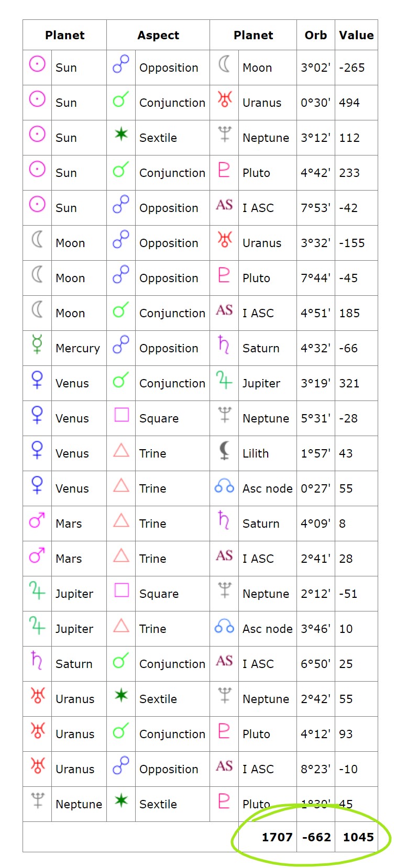This screenshot has height=868, width=396.
Task: Click the AS ascendant icon in Sun Opposition row
Action: pos(224,205)
